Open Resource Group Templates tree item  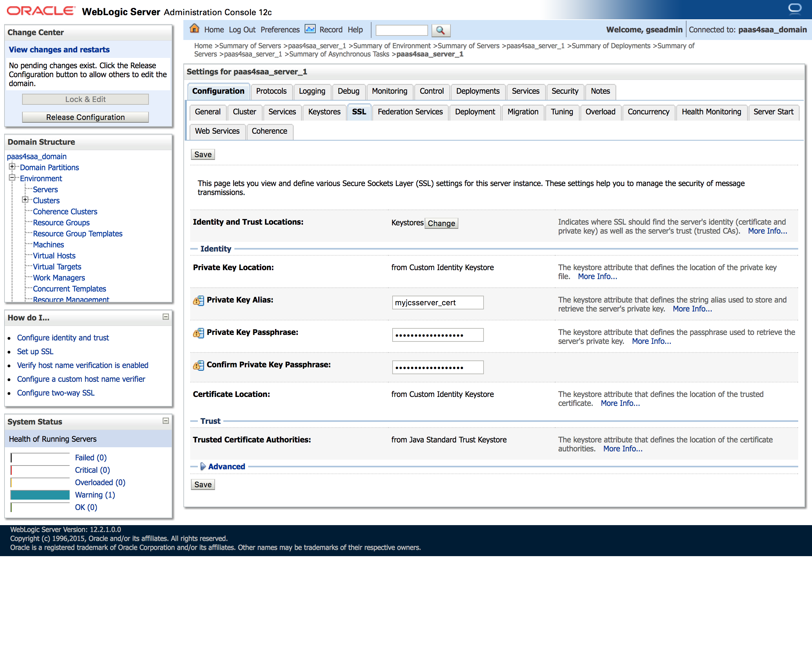pos(77,234)
